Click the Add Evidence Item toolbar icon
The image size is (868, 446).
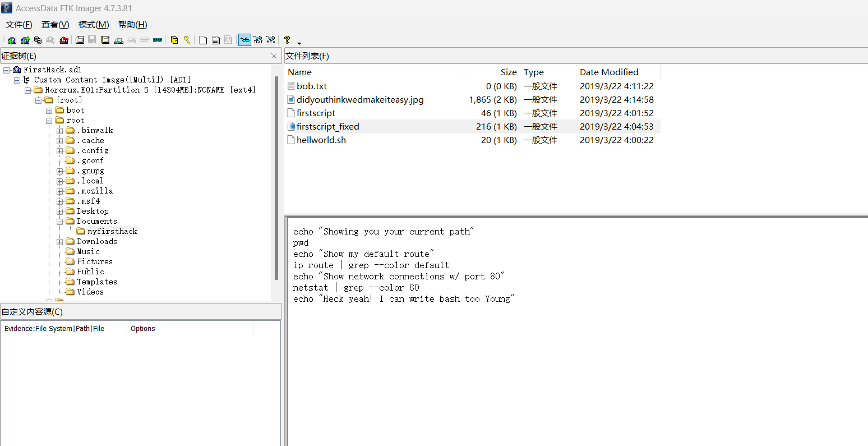pyautogui.click(x=12, y=40)
